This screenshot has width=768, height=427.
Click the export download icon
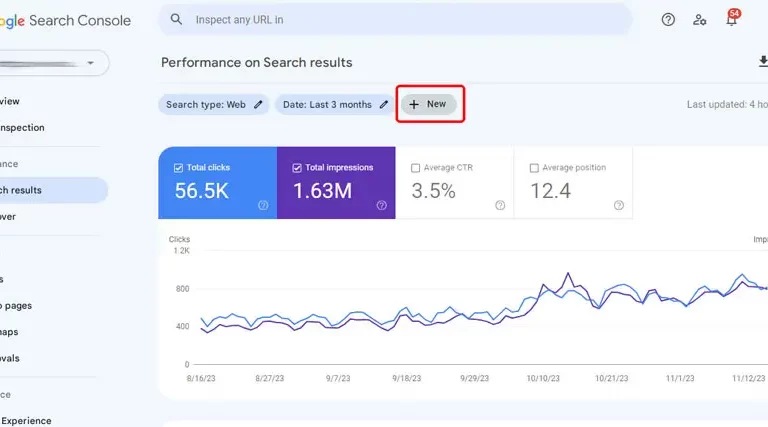point(762,63)
